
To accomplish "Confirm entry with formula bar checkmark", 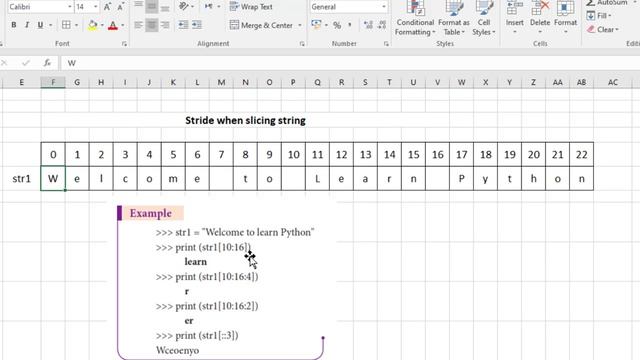I will pos(26,63).
